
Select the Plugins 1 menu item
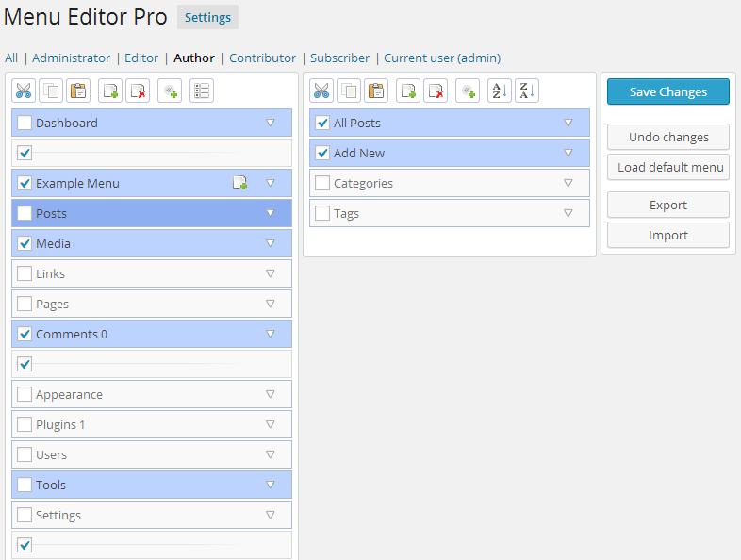click(x=152, y=424)
